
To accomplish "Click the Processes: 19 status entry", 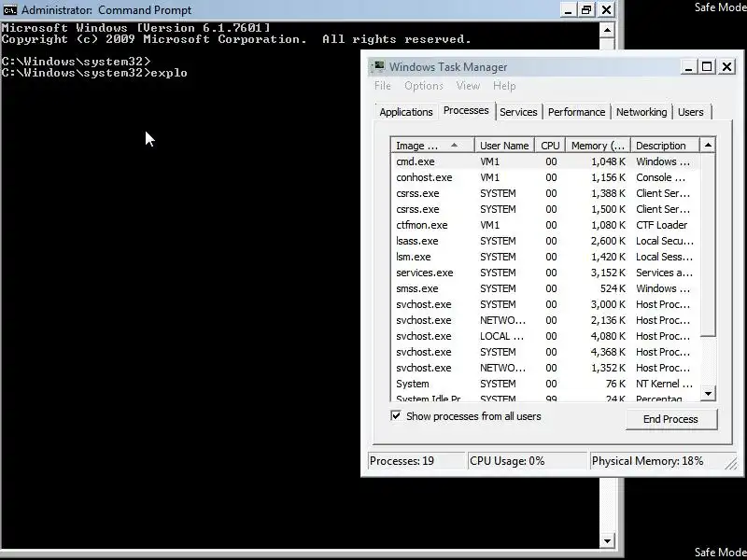I will click(417, 461).
